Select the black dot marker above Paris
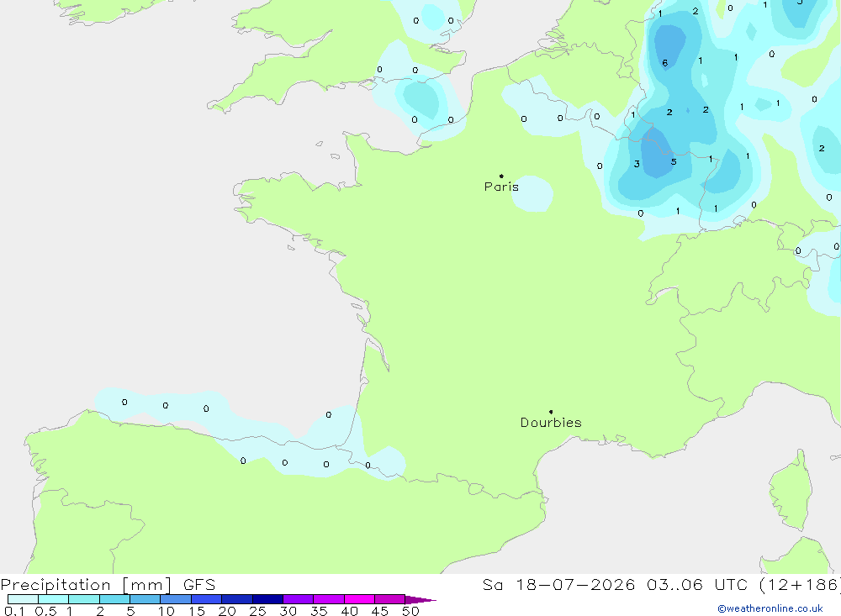 pyautogui.click(x=501, y=176)
